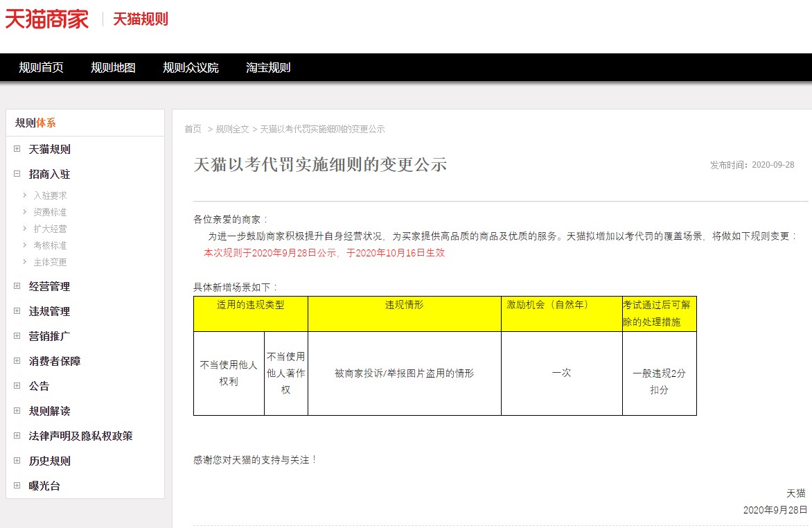Click the arrow icon beside 扩大经营

click(24, 228)
